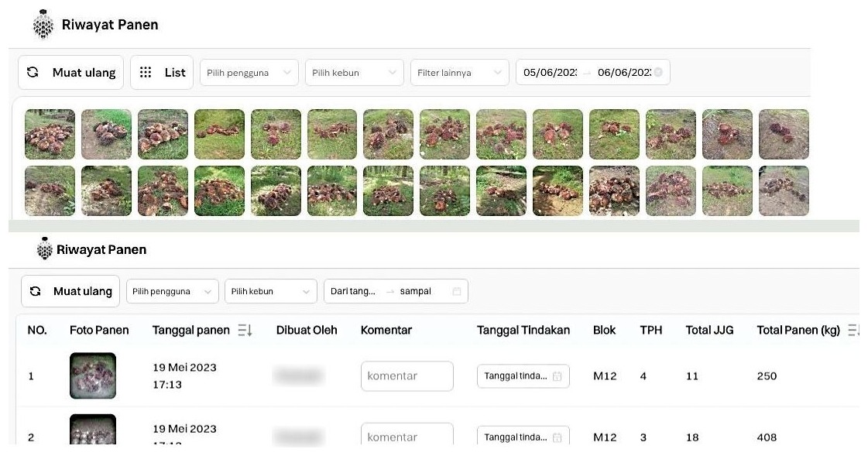
Task: Click calendar icon in row 1 Tanggal tindakan
Action: tap(557, 376)
